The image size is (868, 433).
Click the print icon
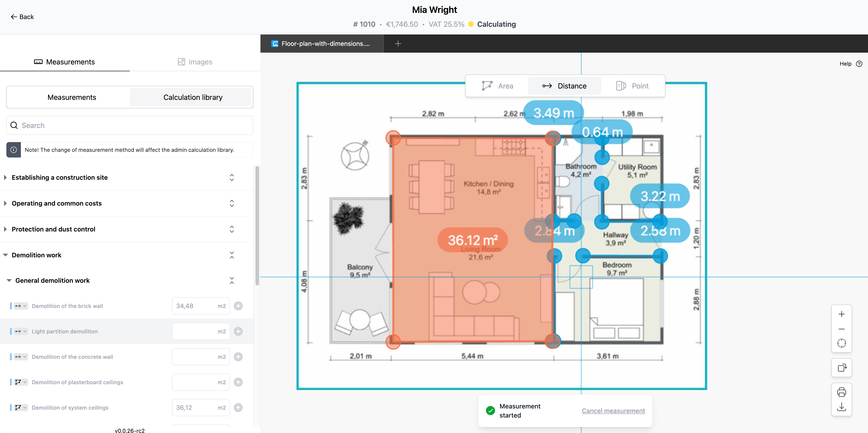pos(841,392)
